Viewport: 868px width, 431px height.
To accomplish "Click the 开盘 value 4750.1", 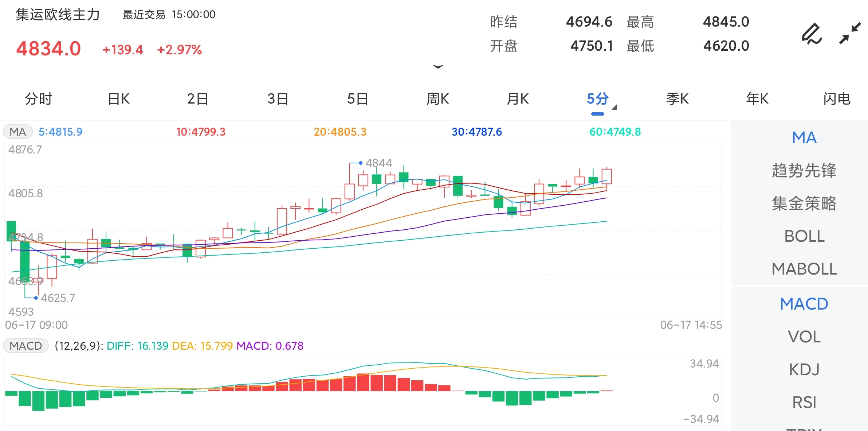I will pos(592,46).
